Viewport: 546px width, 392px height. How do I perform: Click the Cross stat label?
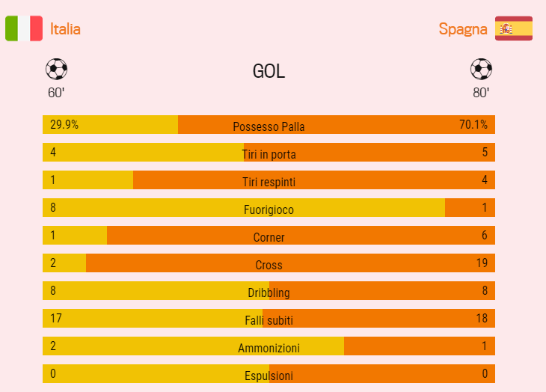[269, 265]
